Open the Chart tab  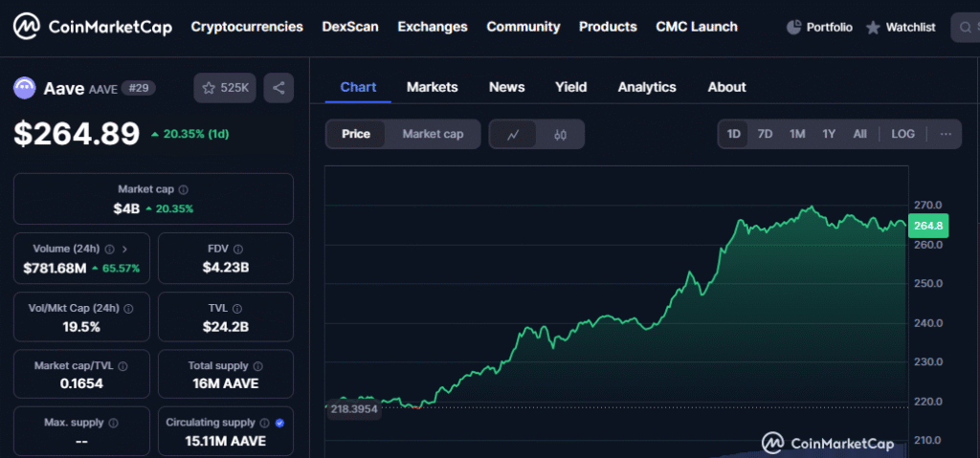coord(358,87)
